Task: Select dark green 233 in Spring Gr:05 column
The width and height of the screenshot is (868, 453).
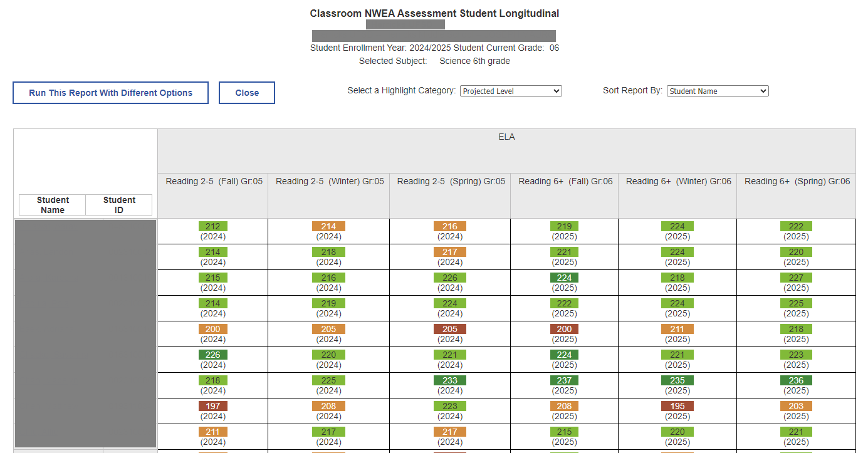Action: [450, 380]
